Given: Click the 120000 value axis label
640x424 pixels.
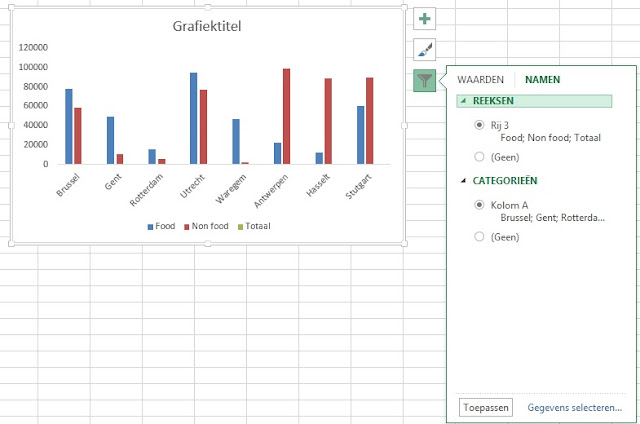Looking at the screenshot, I should click(33, 47).
